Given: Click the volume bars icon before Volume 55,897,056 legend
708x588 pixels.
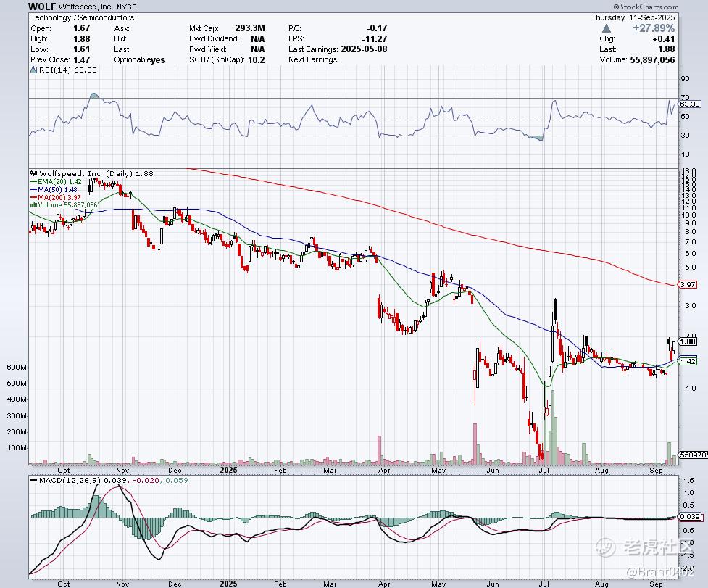Looking at the screenshot, I should tap(33, 205).
